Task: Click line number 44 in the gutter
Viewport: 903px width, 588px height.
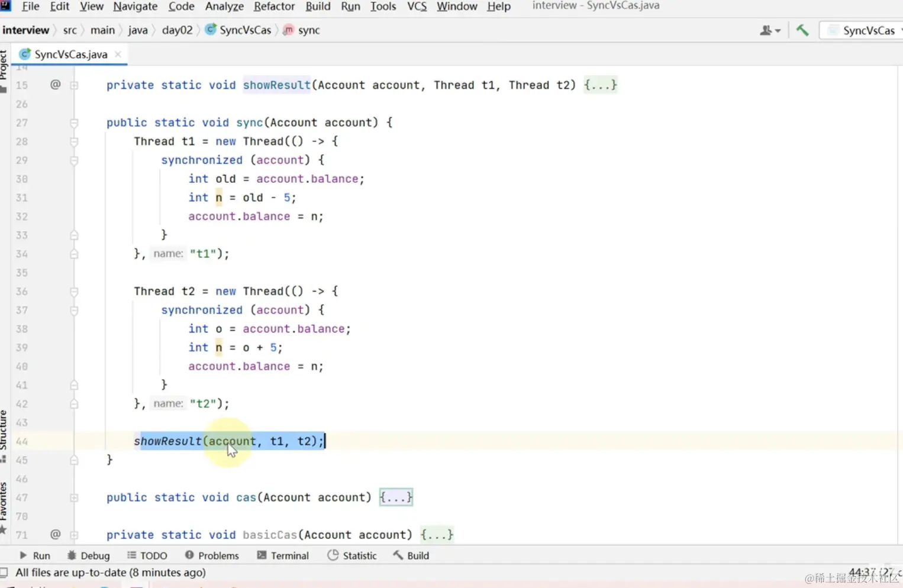Action: (x=22, y=441)
